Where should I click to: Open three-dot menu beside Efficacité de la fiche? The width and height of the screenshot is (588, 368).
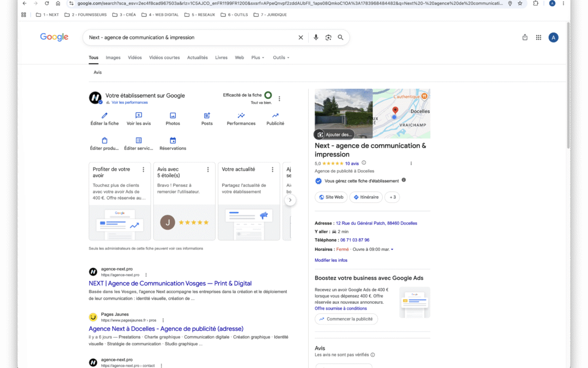coord(279,99)
